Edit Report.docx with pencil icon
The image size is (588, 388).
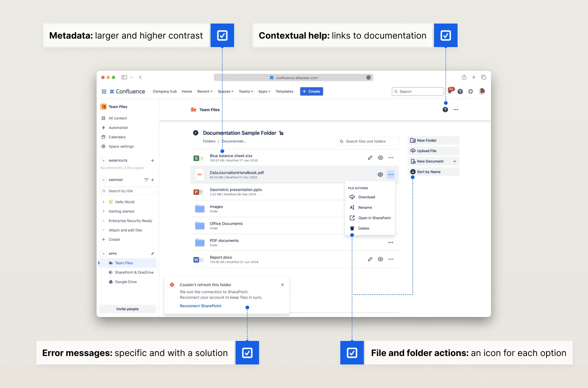click(x=370, y=259)
